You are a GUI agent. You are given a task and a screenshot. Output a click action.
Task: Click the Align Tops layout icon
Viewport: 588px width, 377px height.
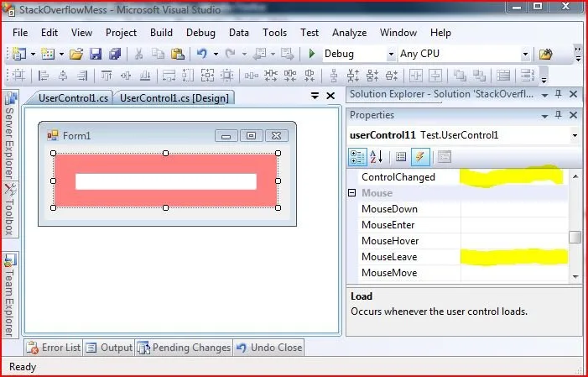click(107, 76)
